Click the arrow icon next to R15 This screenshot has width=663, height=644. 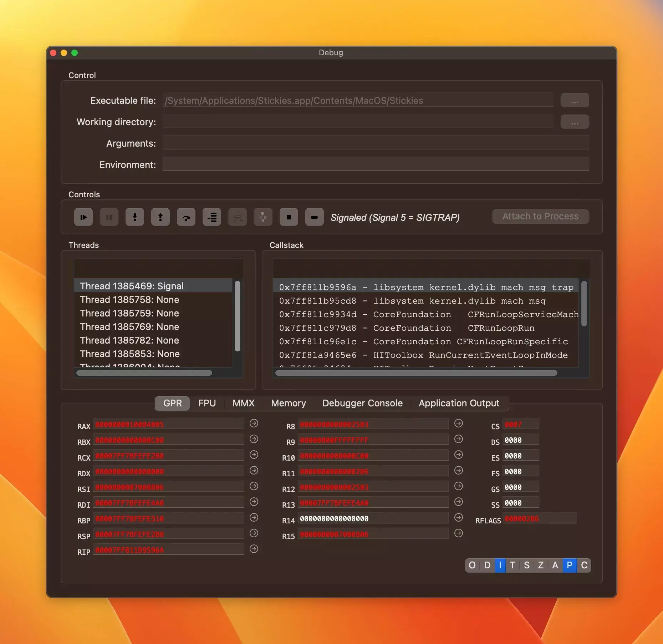pos(459,533)
